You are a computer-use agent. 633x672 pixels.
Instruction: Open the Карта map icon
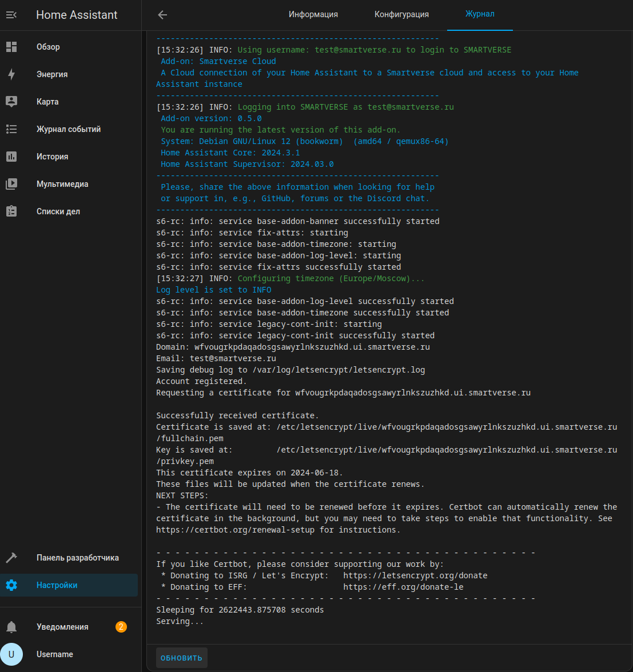(11, 102)
